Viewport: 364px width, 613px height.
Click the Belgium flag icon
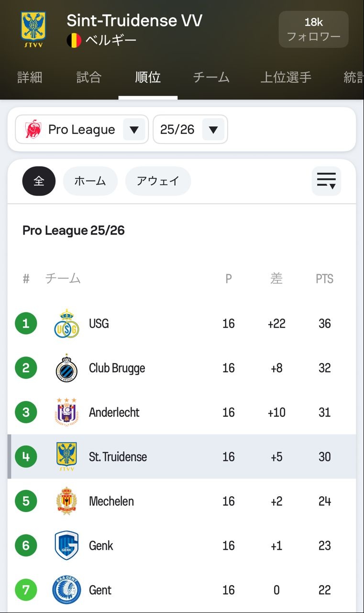click(x=74, y=40)
